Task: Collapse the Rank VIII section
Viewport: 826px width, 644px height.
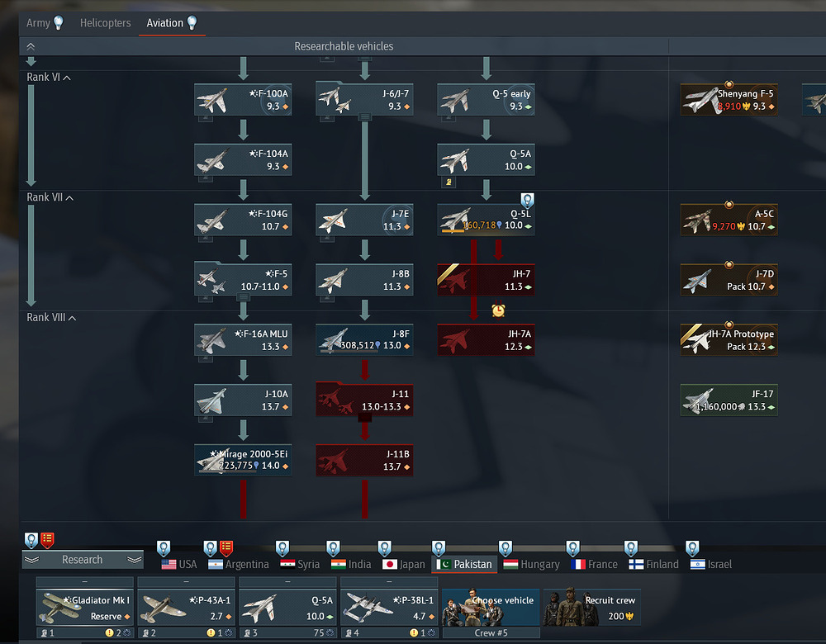Action: click(50, 318)
